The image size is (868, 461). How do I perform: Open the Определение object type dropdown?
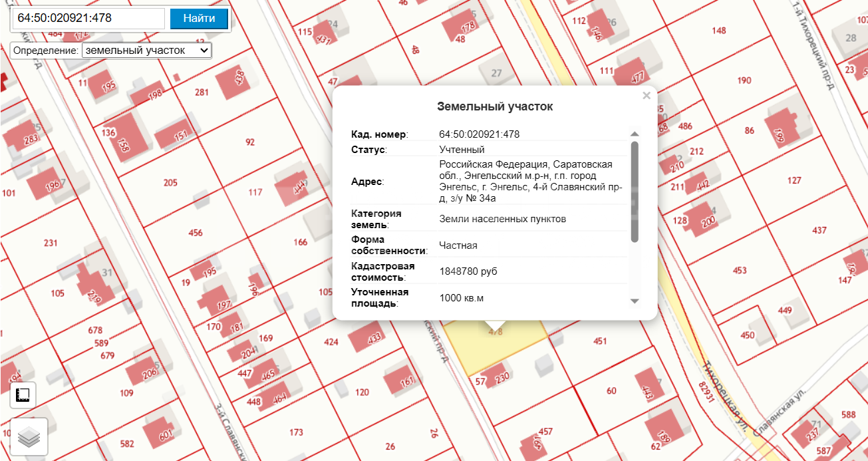pyautogui.click(x=146, y=51)
